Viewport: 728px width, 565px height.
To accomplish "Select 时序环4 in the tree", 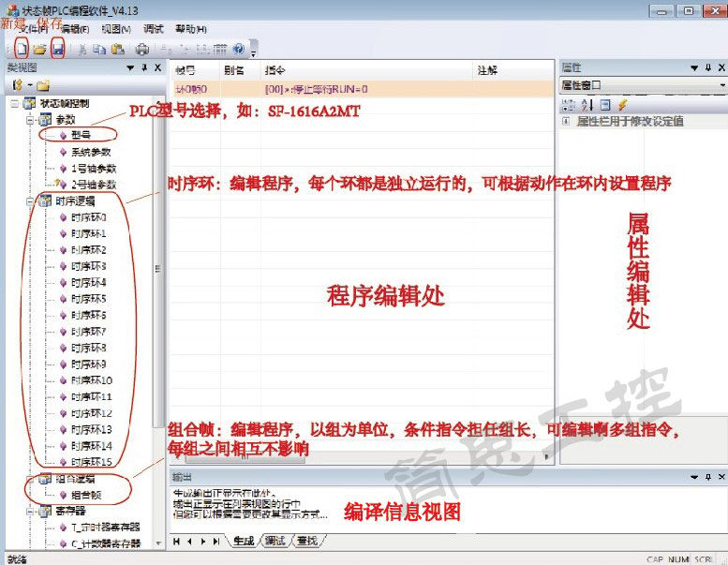I will pos(89,282).
